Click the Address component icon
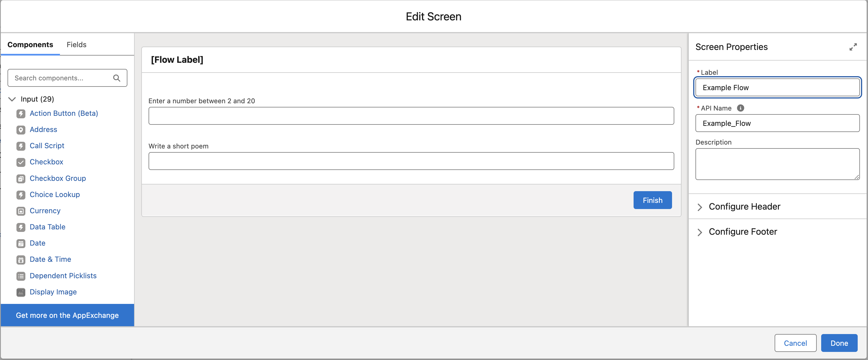This screenshot has height=360, width=868. coord(21,129)
